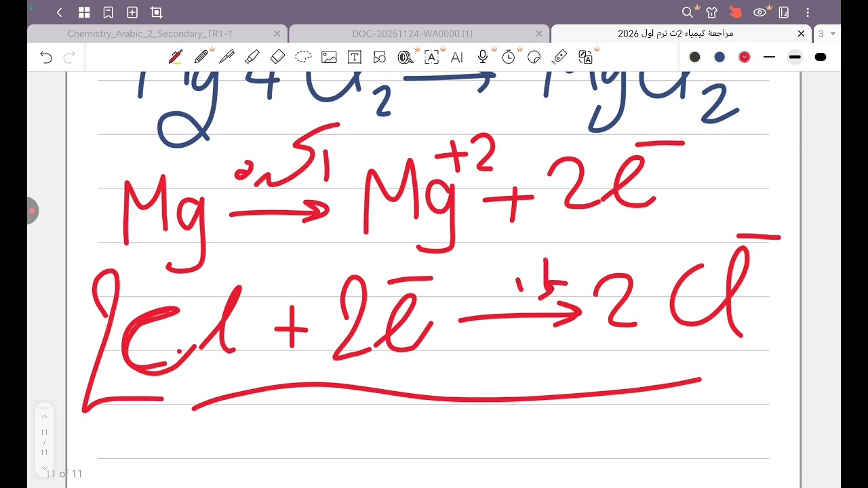This screenshot has height=488, width=868.
Task: Open the timer tool
Action: [x=509, y=57]
